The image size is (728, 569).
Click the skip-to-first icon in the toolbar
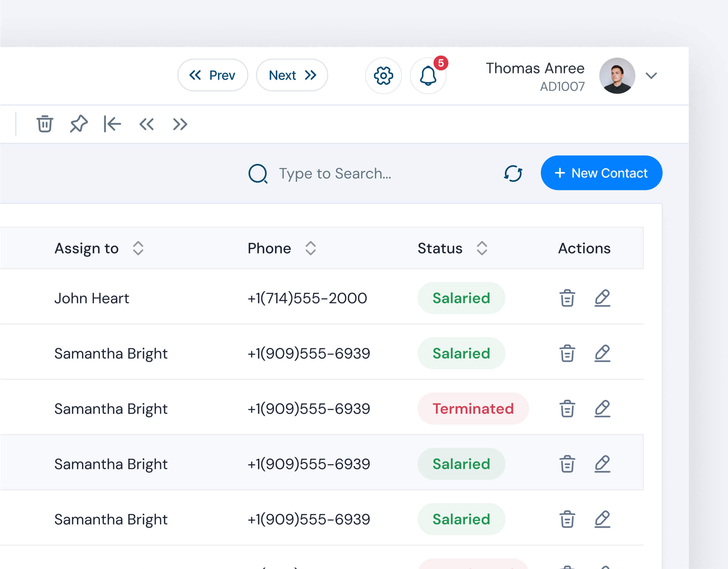[x=112, y=124]
